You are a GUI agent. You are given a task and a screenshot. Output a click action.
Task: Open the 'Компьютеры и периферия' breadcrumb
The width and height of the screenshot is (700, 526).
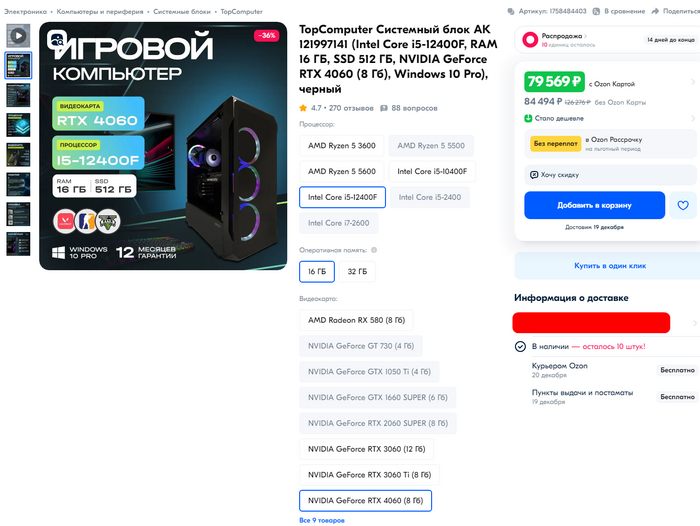(101, 12)
